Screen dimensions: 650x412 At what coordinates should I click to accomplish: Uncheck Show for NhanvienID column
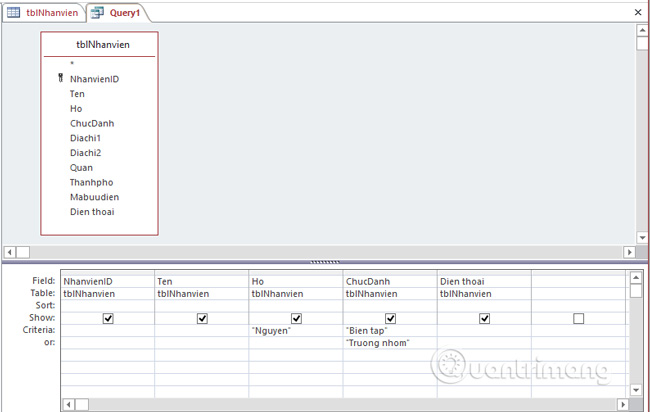click(x=108, y=318)
